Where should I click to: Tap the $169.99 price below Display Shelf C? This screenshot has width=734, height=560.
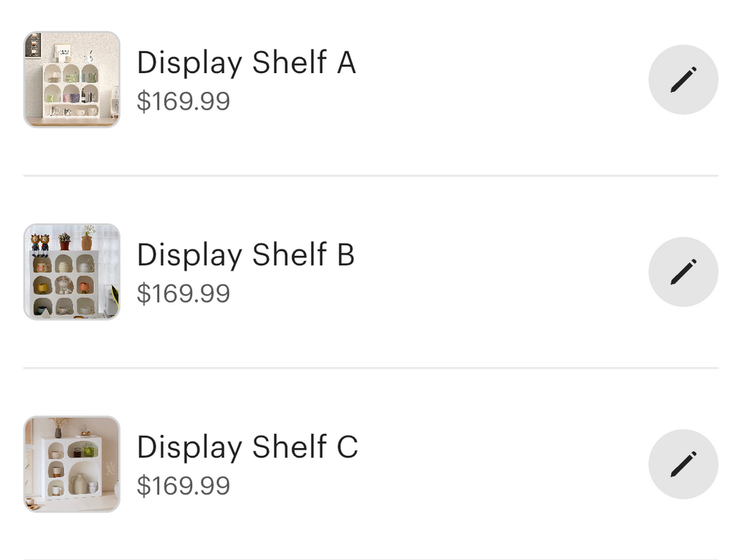tap(183, 485)
